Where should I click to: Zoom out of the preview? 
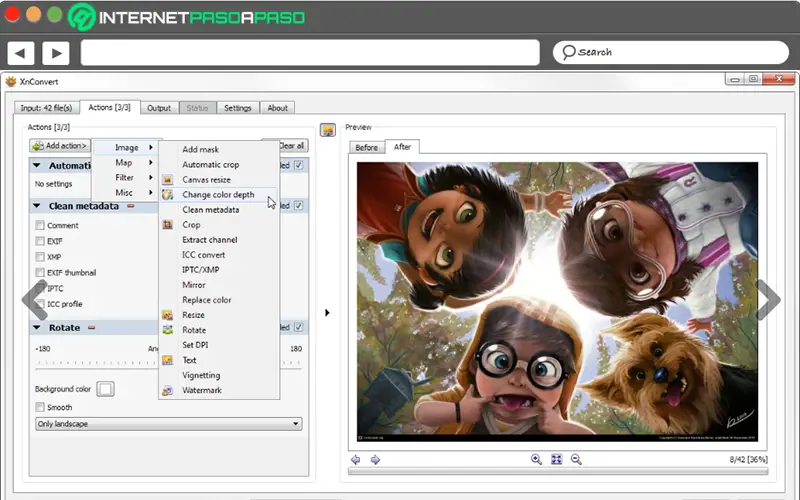coord(576,459)
